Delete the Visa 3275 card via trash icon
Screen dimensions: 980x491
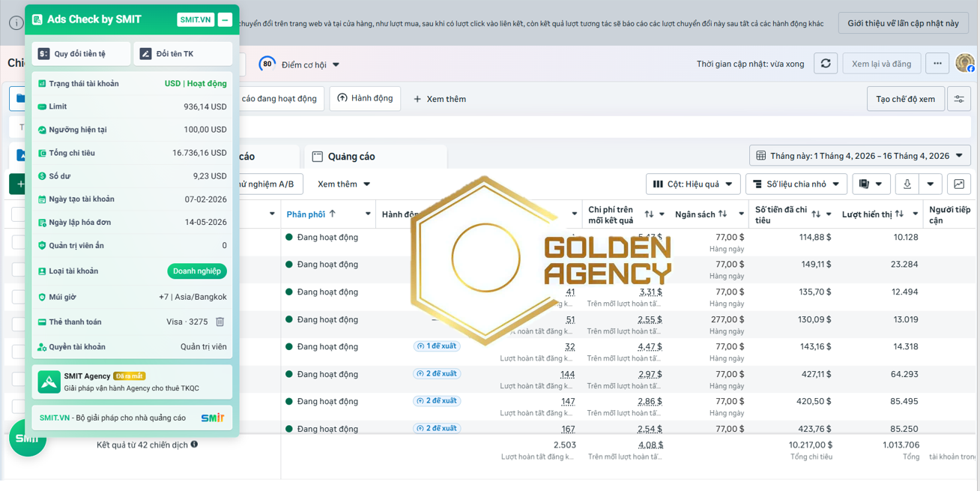(220, 322)
